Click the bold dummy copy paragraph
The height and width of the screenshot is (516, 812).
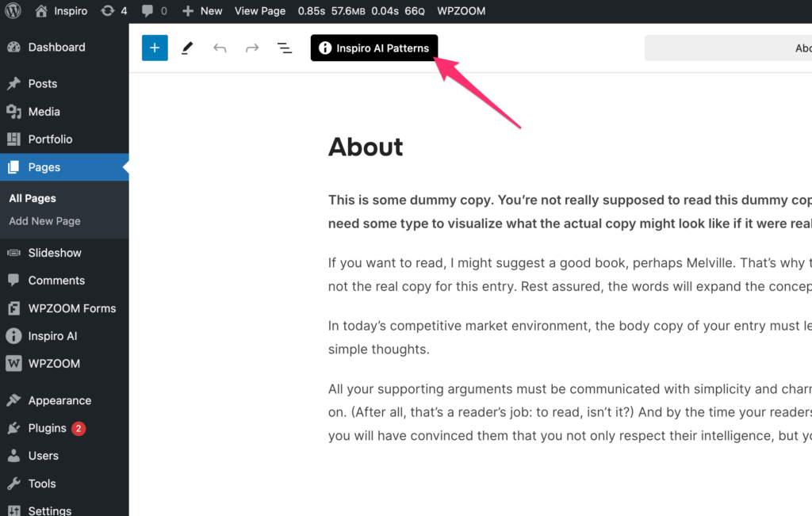click(569, 212)
